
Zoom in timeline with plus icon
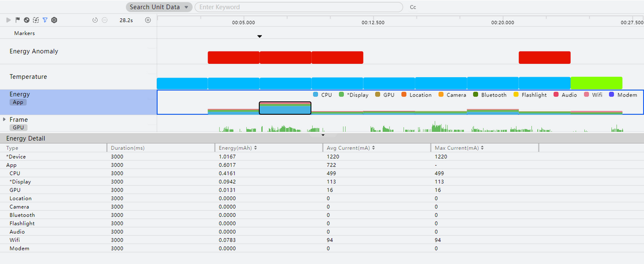(x=148, y=20)
